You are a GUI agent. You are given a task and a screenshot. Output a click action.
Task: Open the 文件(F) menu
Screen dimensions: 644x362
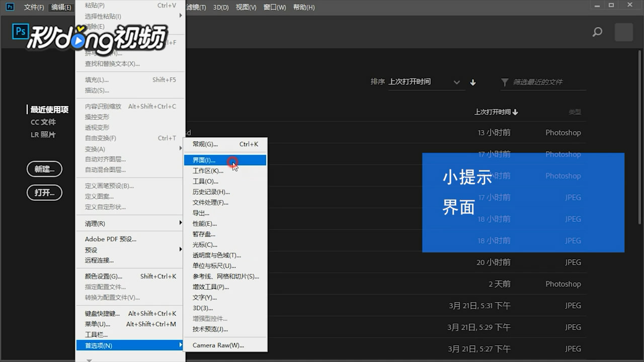[x=34, y=7]
